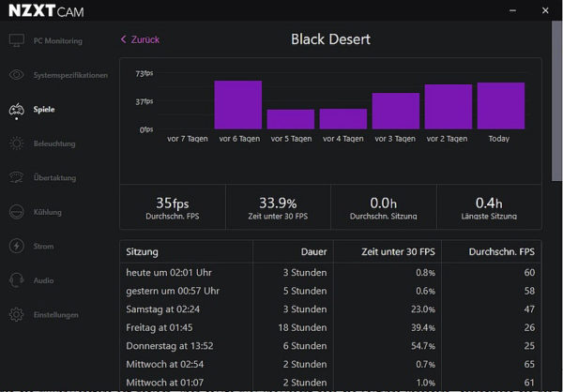This screenshot has width=563, height=392.
Task: Sort by Dauer column header
Action: tap(313, 251)
